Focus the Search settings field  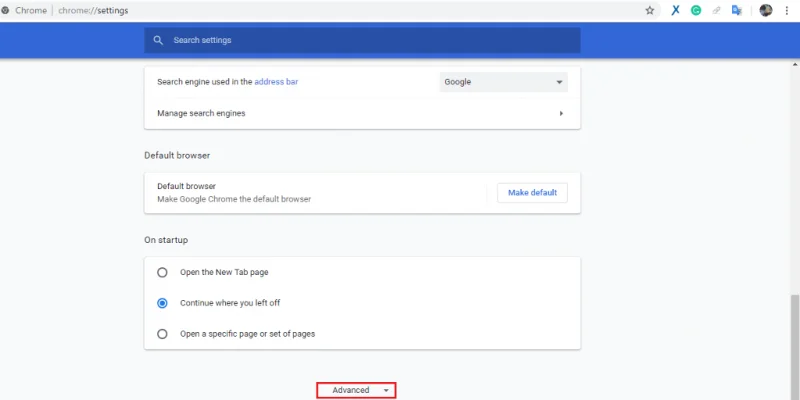(362, 40)
